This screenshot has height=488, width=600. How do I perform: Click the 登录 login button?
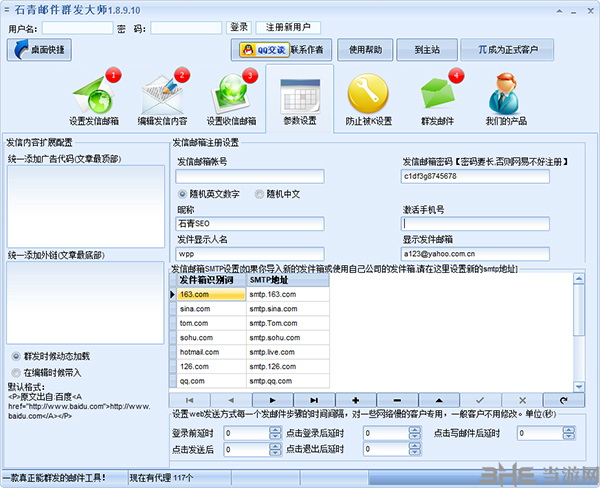[x=239, y=27]
